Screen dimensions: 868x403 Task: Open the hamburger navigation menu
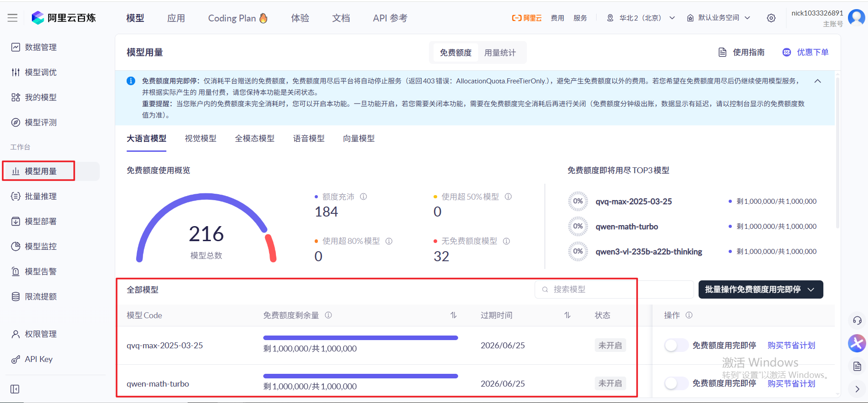point(13,18)
